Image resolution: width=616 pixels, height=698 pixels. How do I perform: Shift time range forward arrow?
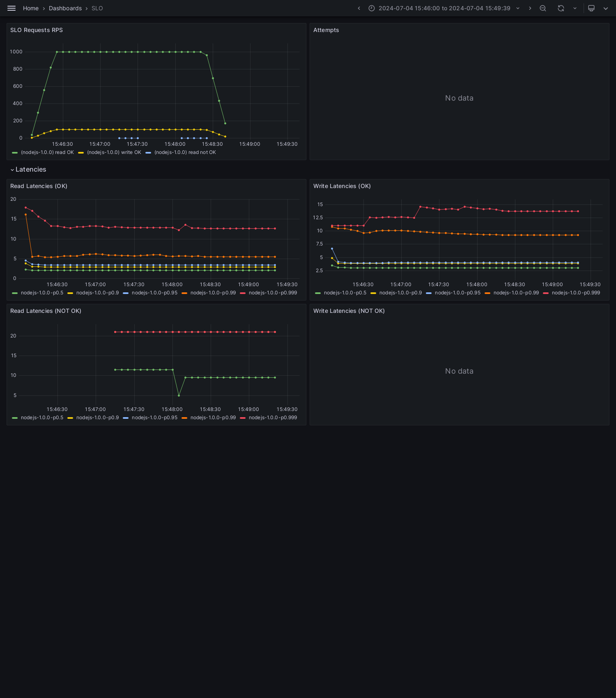click(x=530, y=8)
